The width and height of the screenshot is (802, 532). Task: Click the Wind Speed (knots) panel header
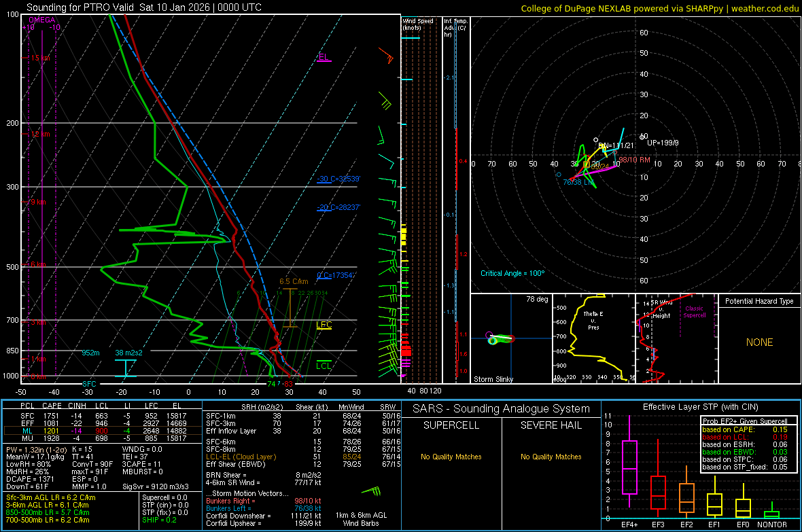[418, 24]
